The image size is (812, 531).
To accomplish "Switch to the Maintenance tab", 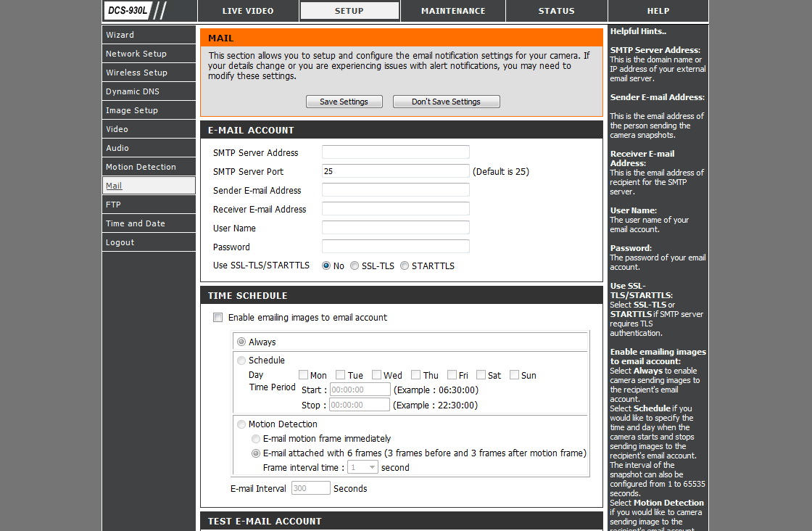I will click(x=453, y=11).
